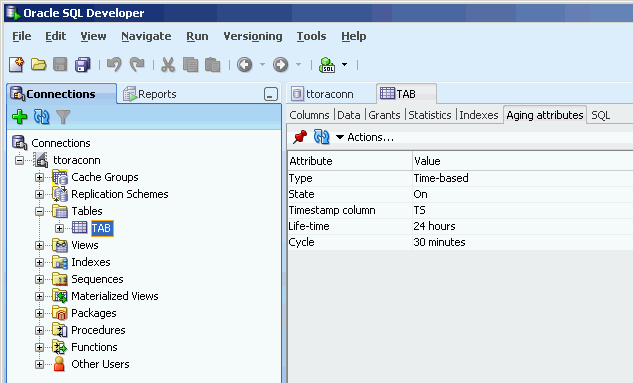The height and width of the screenshot is (383, 633).
Task: Open the Tools menu
Action: 311,36
